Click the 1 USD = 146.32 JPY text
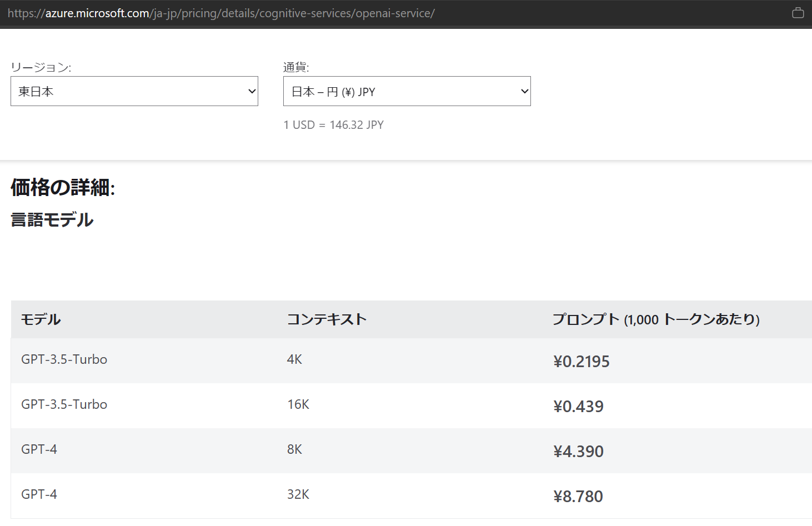Viewport: 812px width, 526px height. (333, 125)
